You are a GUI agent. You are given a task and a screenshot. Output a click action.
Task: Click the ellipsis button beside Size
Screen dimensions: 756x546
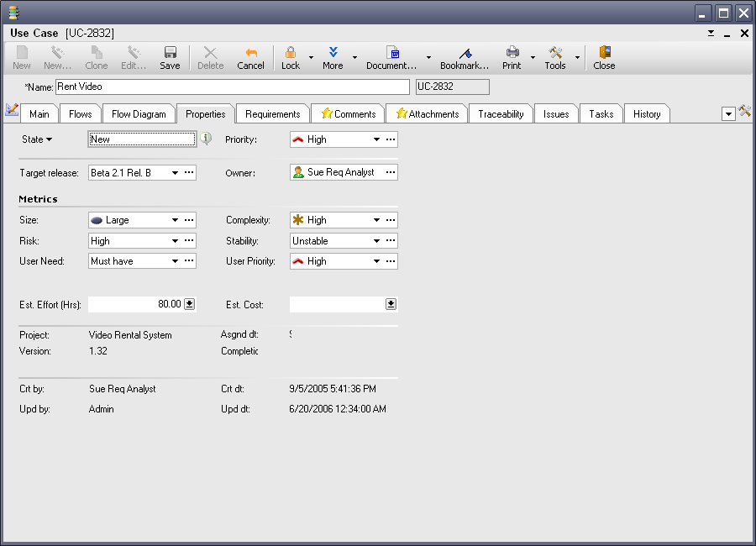click(x=189, y=220)
